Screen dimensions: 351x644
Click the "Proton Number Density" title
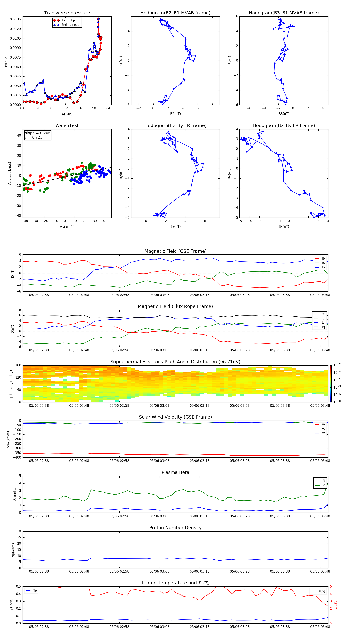tap(175, 528)
